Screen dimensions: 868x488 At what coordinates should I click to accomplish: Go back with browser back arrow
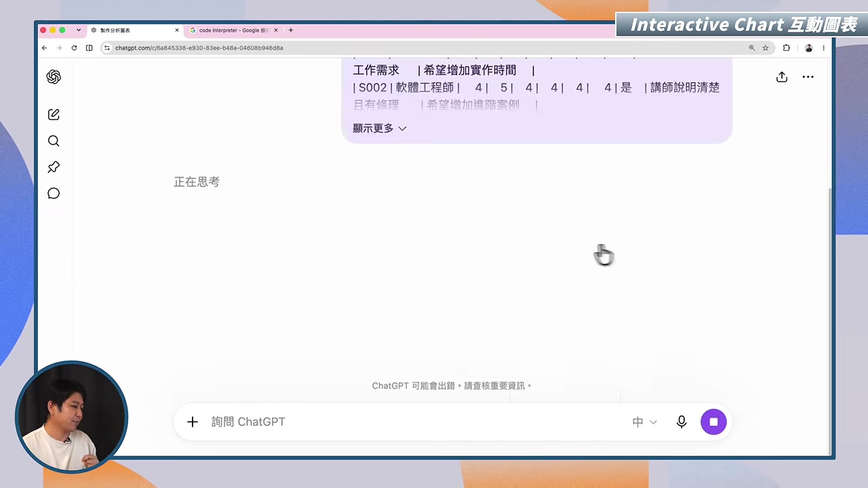tap(44, 48)
